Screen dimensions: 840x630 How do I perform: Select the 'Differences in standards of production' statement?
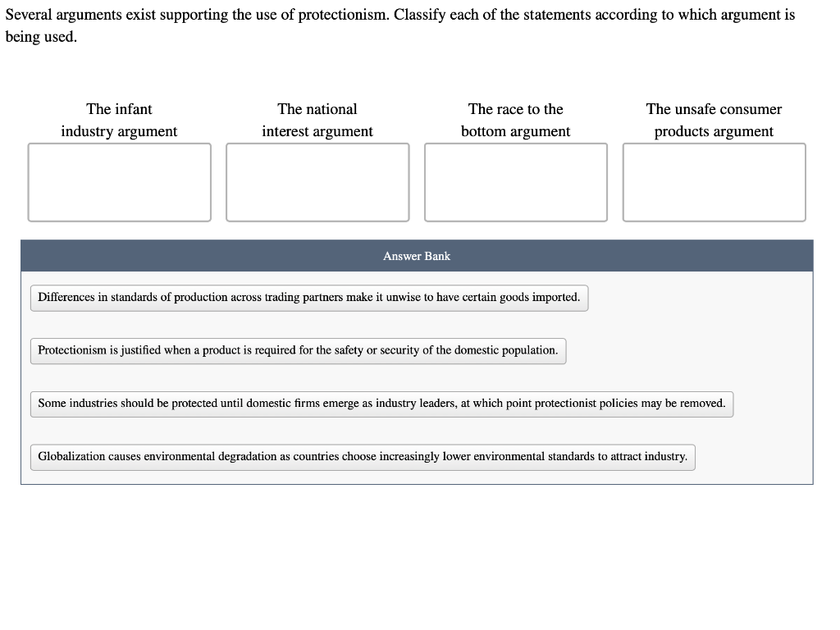point(309,298)
